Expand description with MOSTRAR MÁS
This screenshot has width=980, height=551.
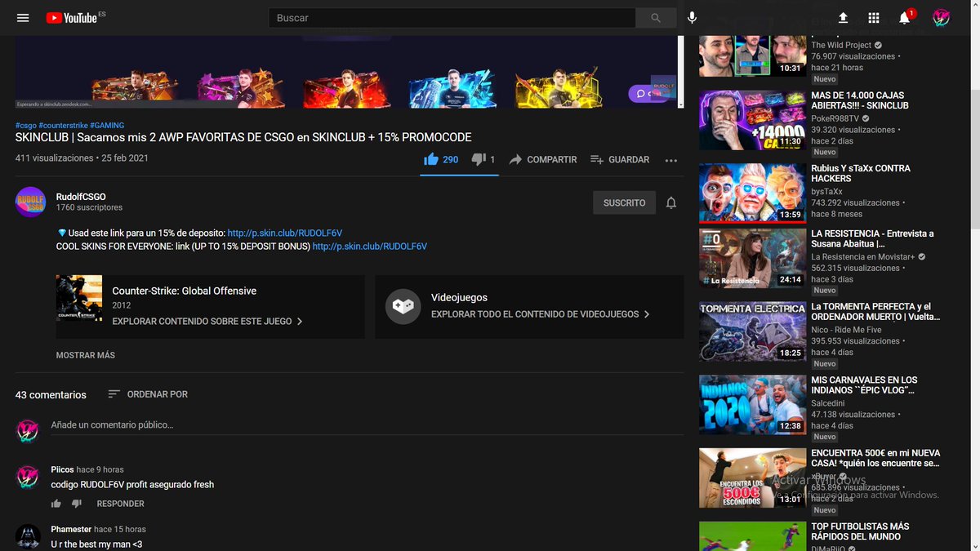click(x=86, y=355)
